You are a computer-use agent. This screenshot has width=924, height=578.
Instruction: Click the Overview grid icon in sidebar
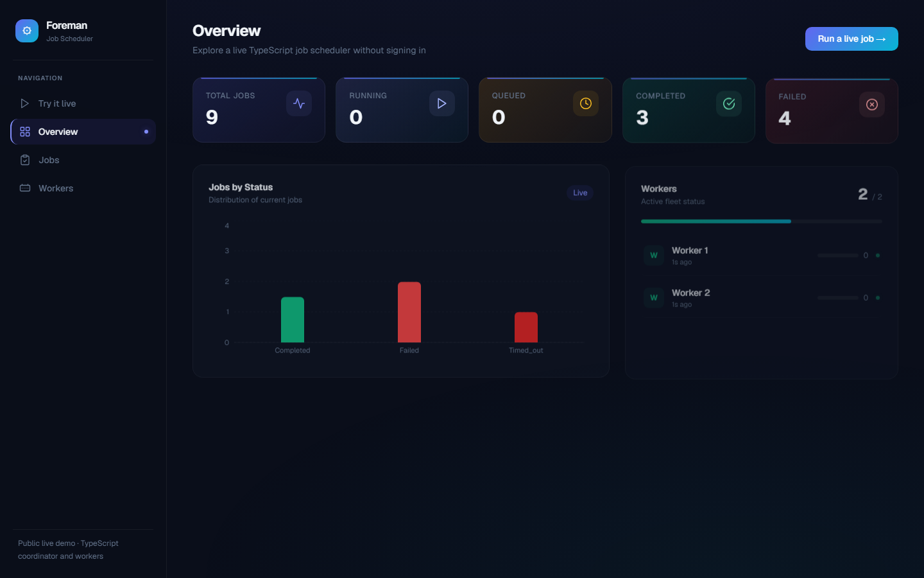25,132
